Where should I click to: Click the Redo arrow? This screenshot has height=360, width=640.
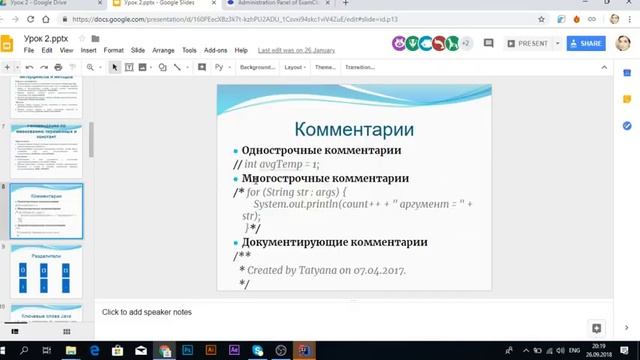(44, 67)
